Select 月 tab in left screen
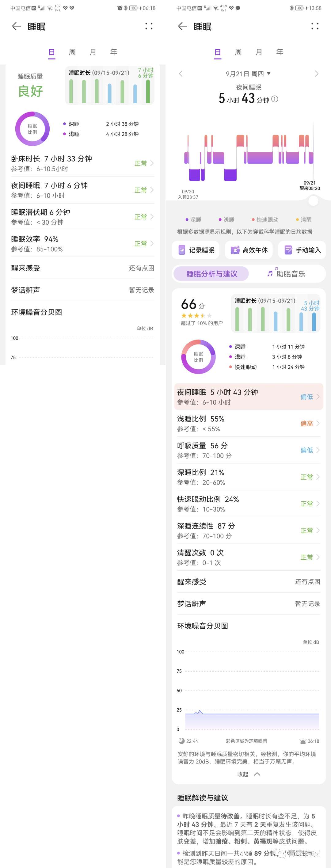Image resolution: width=331 pixels, height=868 pixels. click(93, 52)
